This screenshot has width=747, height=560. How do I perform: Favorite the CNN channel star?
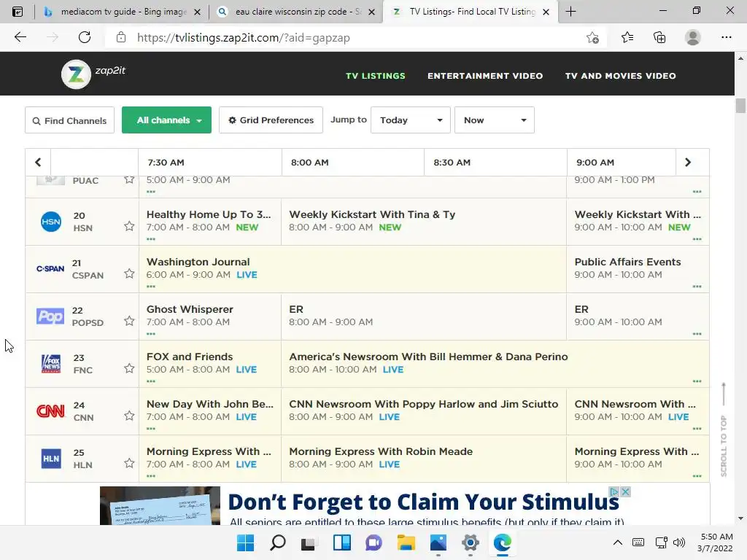point(129,416)
